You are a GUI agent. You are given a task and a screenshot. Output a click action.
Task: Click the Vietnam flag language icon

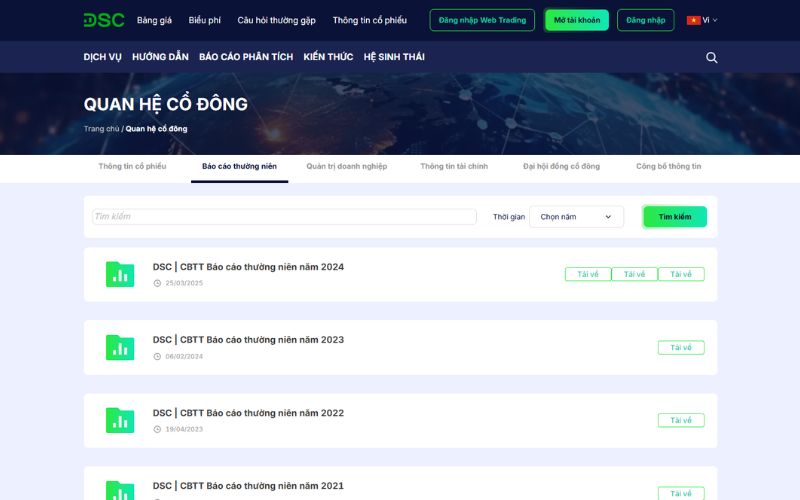693,20
